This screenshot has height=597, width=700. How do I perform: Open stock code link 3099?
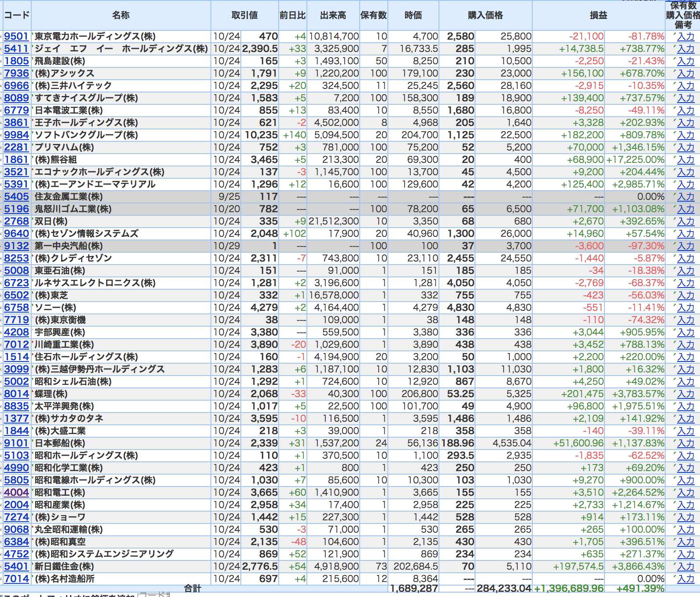[16, 369]
